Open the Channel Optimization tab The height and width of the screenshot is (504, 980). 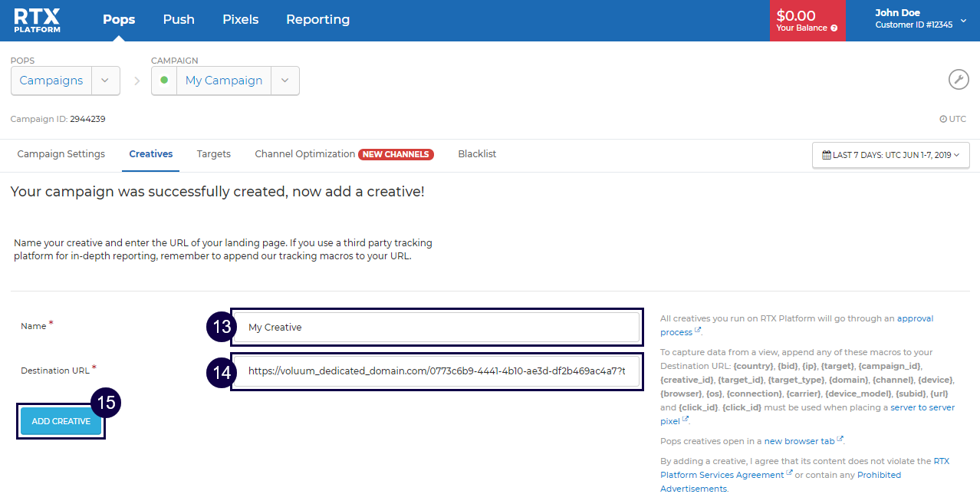pyautogui.click(x=305, y=154)
